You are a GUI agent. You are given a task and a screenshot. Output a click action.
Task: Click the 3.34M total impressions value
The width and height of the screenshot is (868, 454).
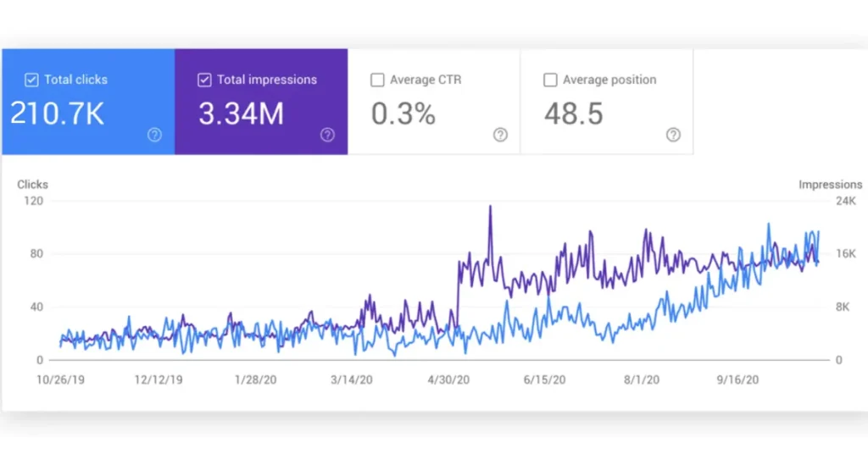click(241, 113)
